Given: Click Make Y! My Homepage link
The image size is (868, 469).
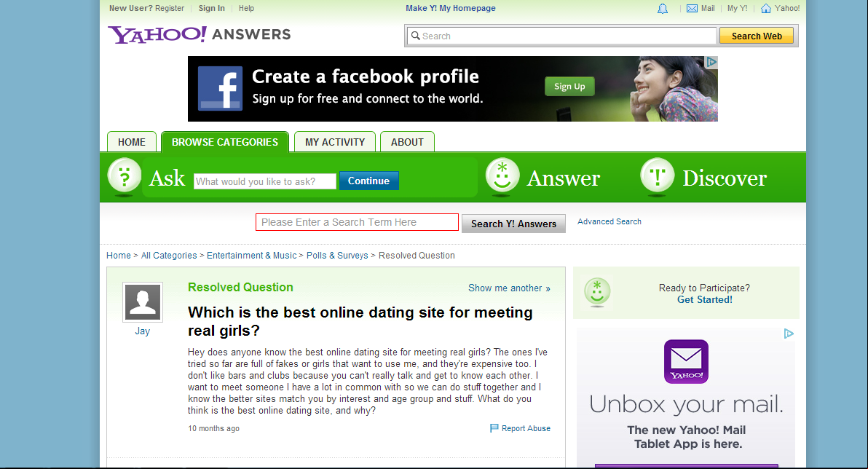Looking at the screenshot, I should tap(451, 8).
